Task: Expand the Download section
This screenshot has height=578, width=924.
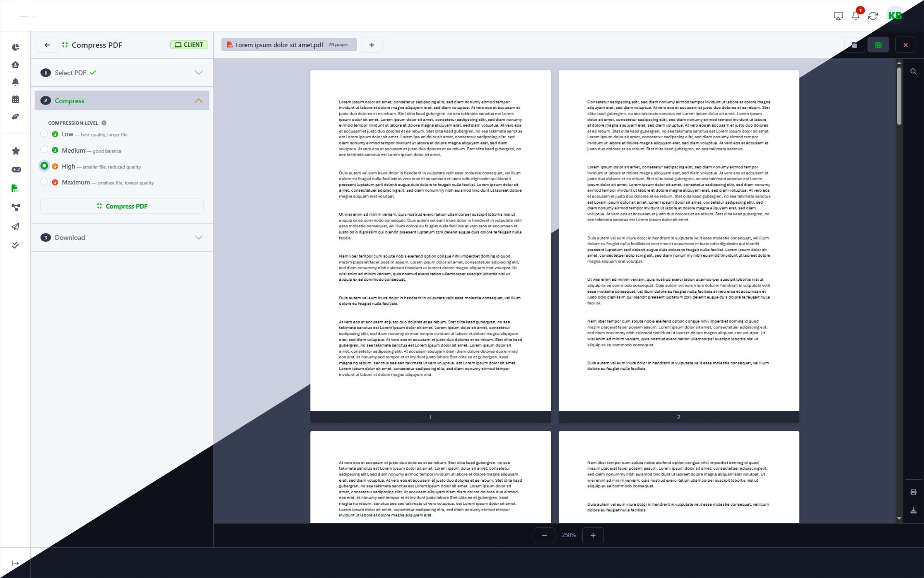Action: pyautogui.click(x=198, y=237)
